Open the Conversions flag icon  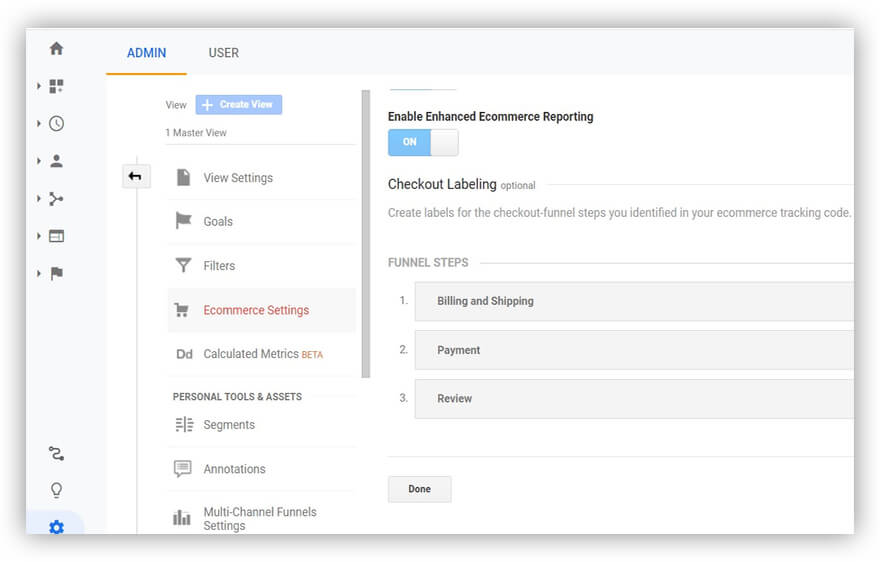coord(56,273)
